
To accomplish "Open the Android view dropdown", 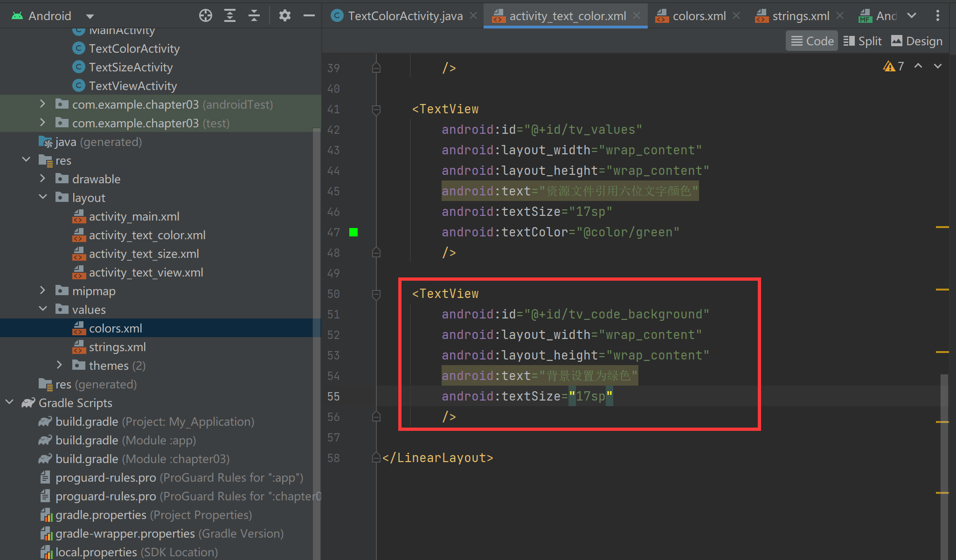I will 90,16.
